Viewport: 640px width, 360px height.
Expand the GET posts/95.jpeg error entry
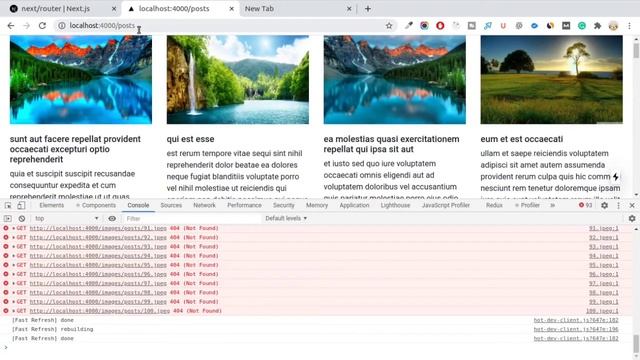tap(13, 265)
